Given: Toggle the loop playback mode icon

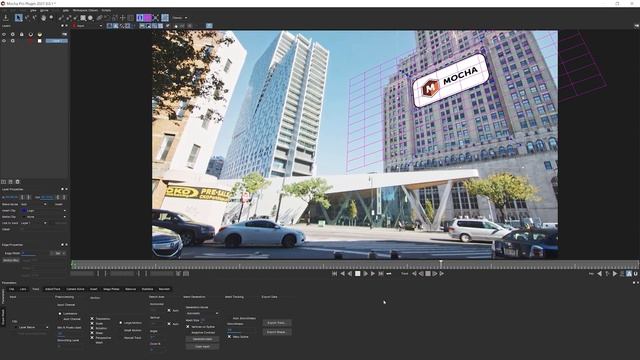Looking at the screenshot, I should [389, 273].
